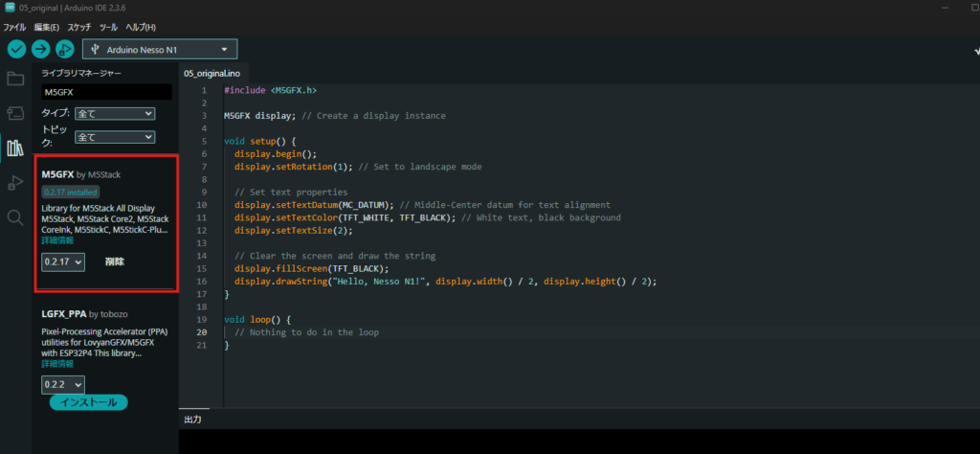Expand the トピック filter dropdown
The image size is (980, 454).
pos(114,137)
